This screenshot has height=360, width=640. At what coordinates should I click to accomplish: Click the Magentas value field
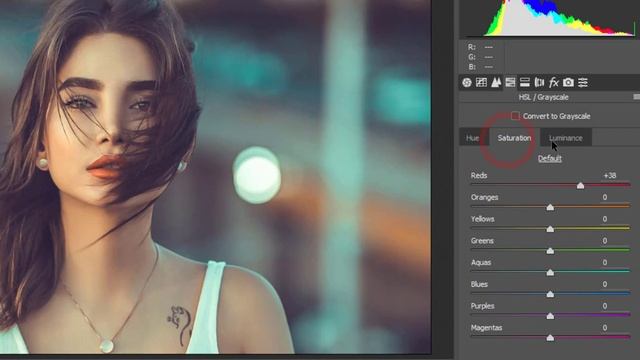(605, 328)
